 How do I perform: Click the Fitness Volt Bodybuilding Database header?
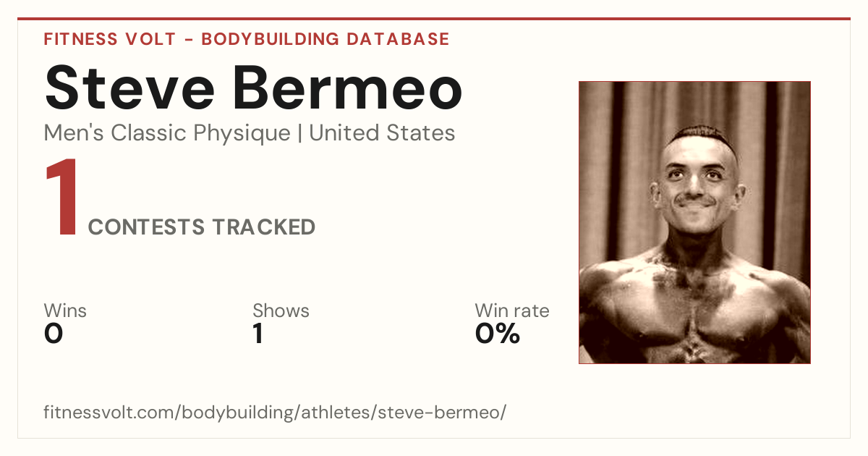247,39
